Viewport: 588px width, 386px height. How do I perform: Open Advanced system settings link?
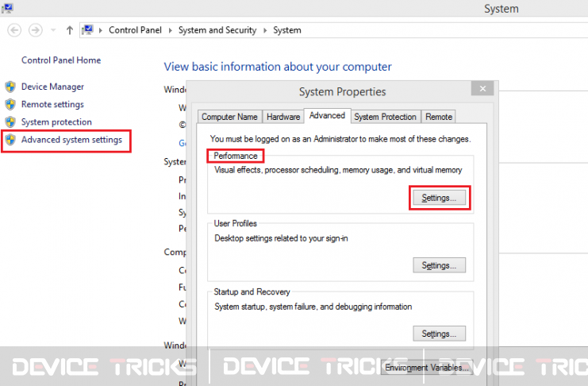click(x=71, y=140)
